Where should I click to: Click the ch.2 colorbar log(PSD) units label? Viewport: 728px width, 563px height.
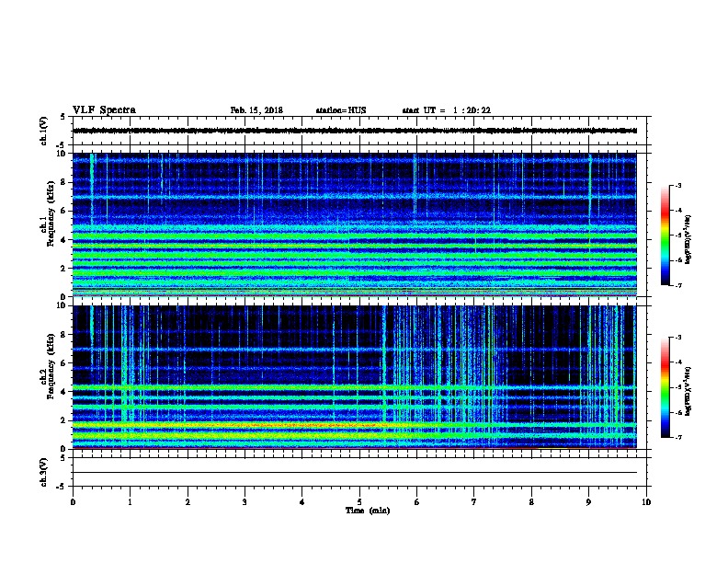(688, 391)
